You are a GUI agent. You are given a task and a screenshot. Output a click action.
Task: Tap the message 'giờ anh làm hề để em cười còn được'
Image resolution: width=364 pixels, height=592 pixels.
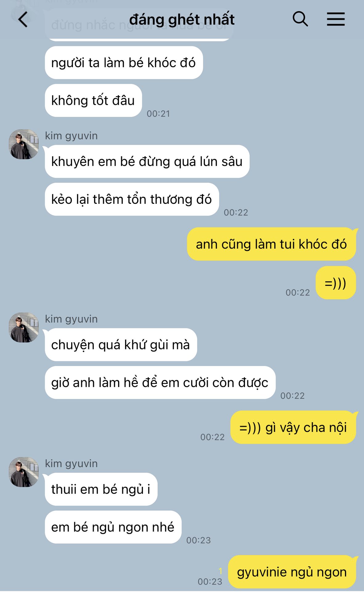pos(160,383)
